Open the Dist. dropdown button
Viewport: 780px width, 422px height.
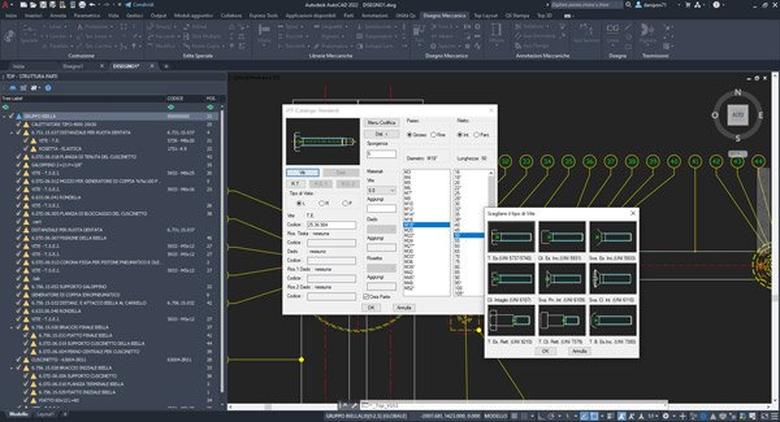click(373, 133)
